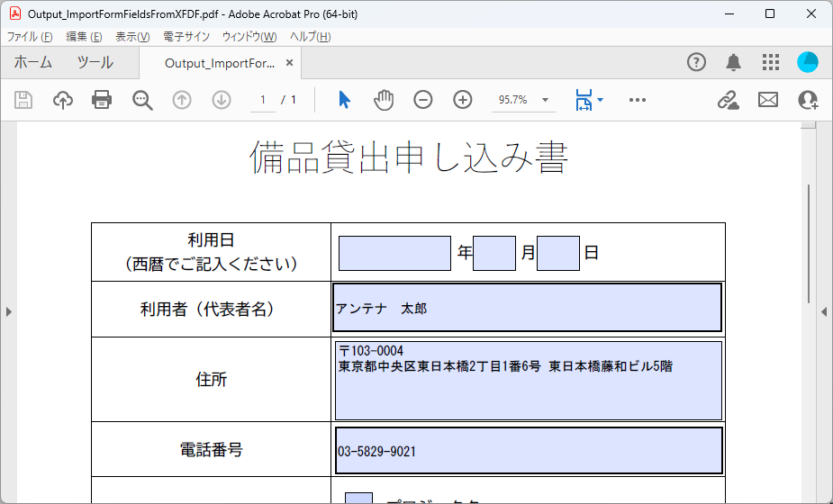Expand the left navigation pane arrow
833x504 pixels.
tap(8, 311)
